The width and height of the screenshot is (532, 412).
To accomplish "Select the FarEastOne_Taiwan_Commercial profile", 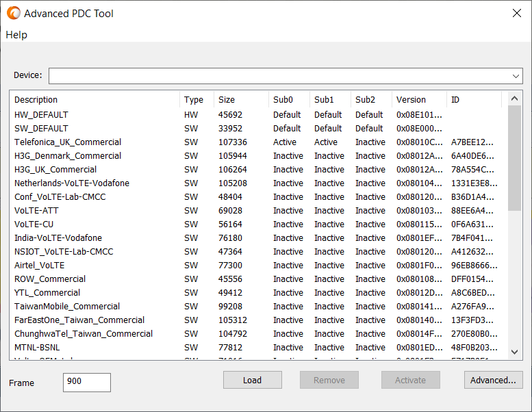I will coord(258,320).
